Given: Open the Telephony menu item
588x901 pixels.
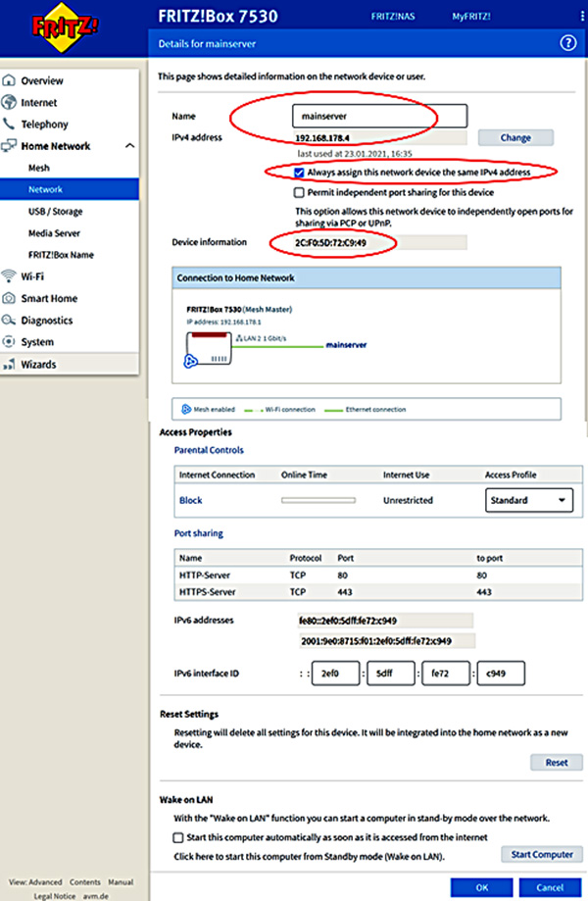Looking at the screenshot, I should 44,125.
